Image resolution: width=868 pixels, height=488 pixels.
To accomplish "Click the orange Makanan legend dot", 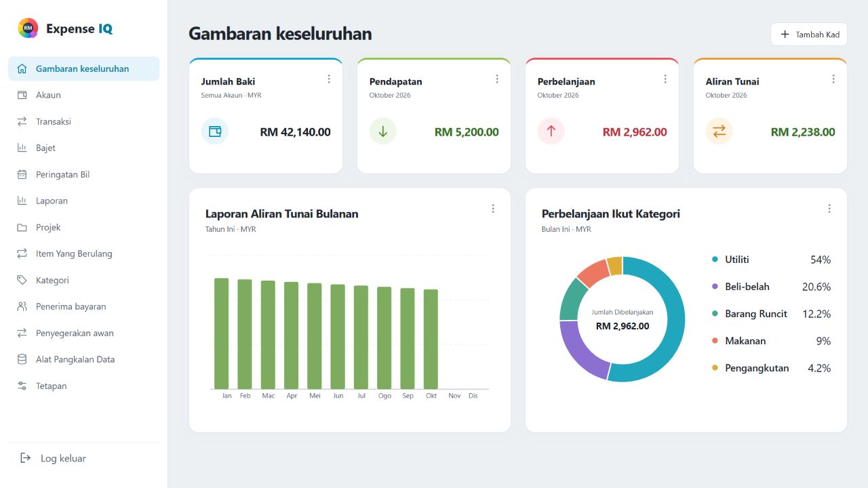I will pyautogui.click(x=715, y=341).
